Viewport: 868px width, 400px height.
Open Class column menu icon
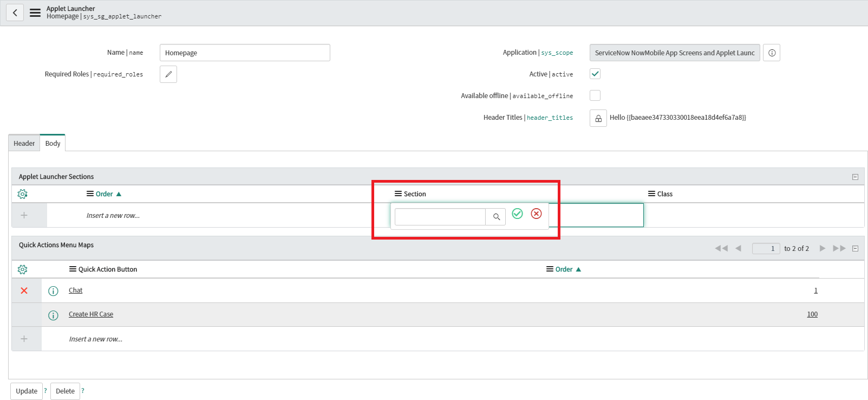pyautogui.click(x=651, y=194)
